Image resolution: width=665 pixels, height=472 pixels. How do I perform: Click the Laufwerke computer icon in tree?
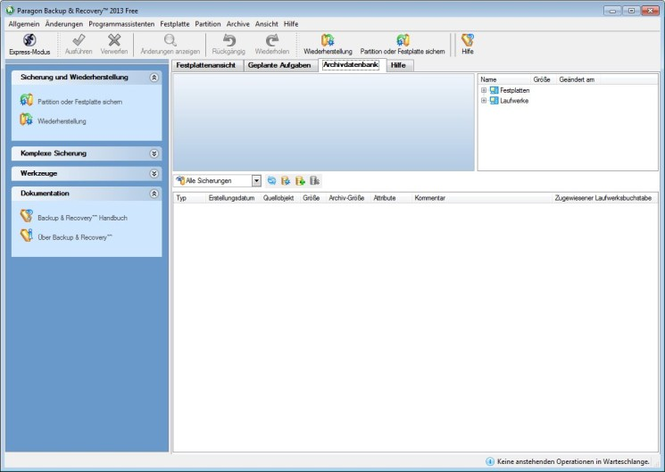[x=494, y=101]
